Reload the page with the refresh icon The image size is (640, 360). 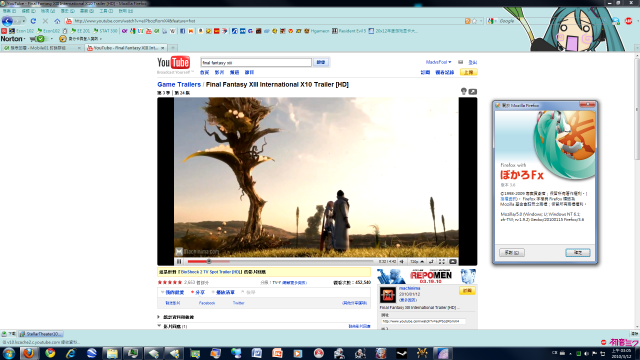point(33,21)
